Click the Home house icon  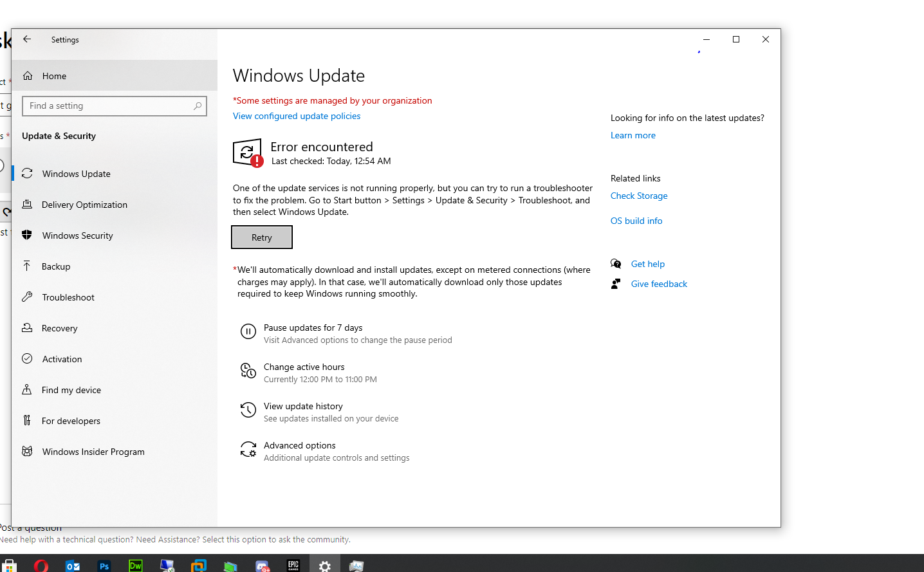coord(28,76)
